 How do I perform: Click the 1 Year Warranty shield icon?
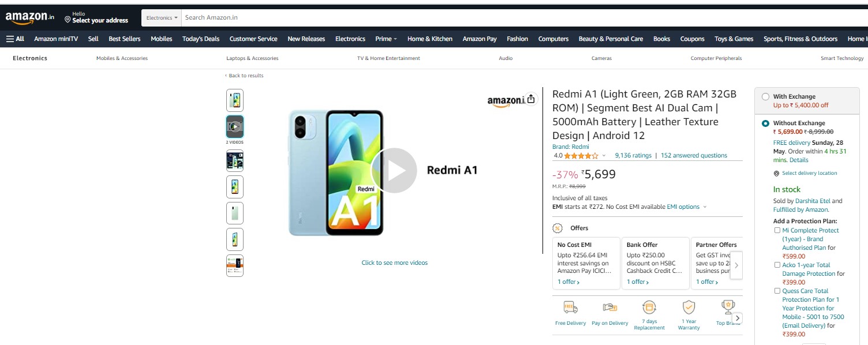pyautogui.click(x=689, y=307)
